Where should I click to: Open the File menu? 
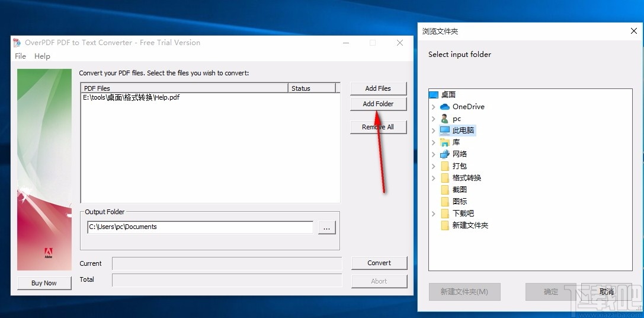tap(20, 56)
